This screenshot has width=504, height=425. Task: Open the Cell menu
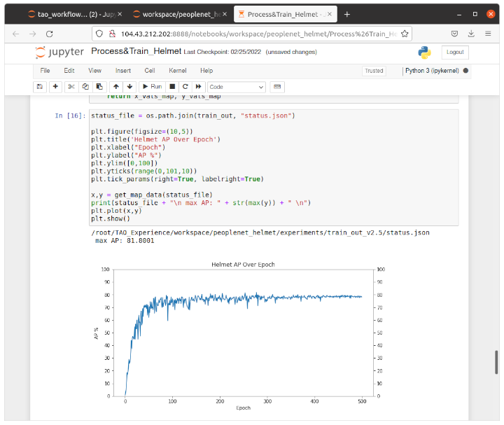[x=150, y=71]
